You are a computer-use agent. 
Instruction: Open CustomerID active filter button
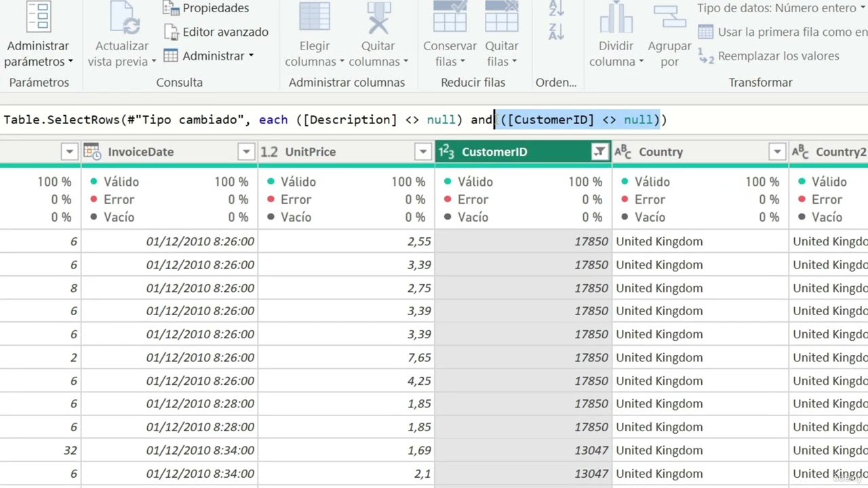599,152
